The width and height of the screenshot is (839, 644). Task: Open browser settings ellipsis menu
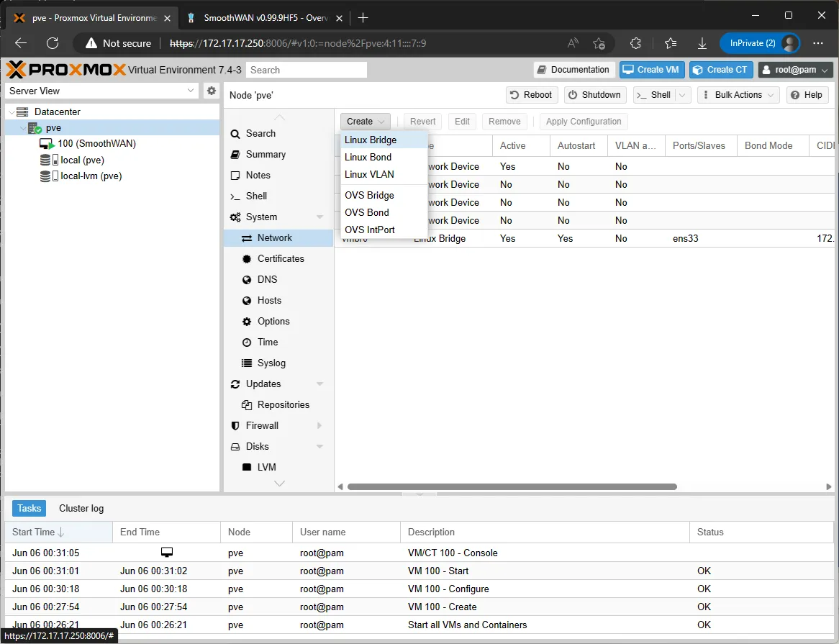pyautogui.click(x=817, y=43)
